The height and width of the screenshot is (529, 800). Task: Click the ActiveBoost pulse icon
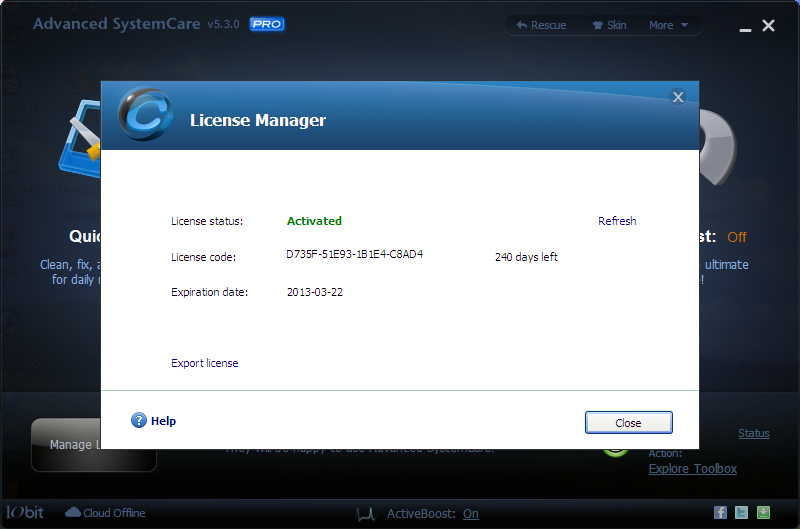(366, 514)
